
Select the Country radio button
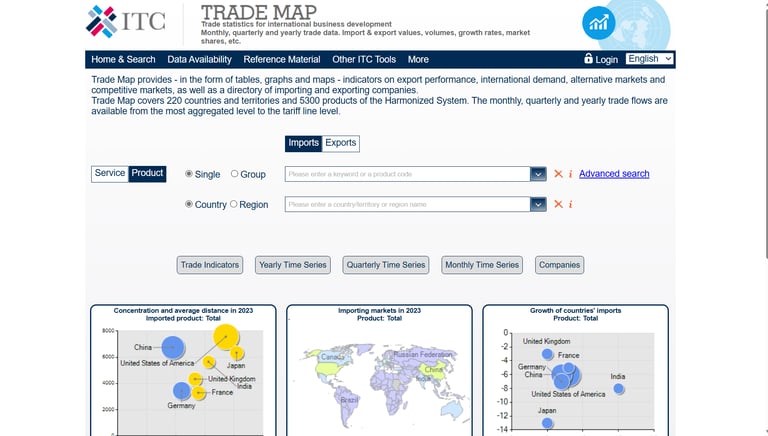click(189, 204)
